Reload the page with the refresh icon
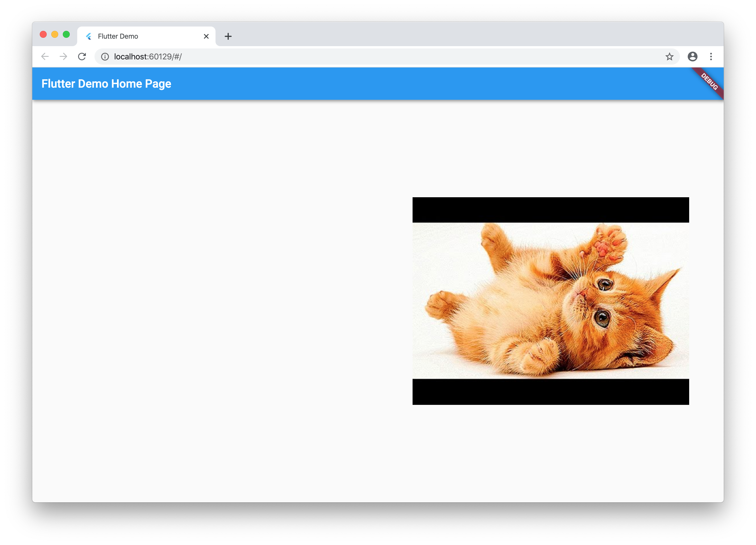 click(82, 57)
